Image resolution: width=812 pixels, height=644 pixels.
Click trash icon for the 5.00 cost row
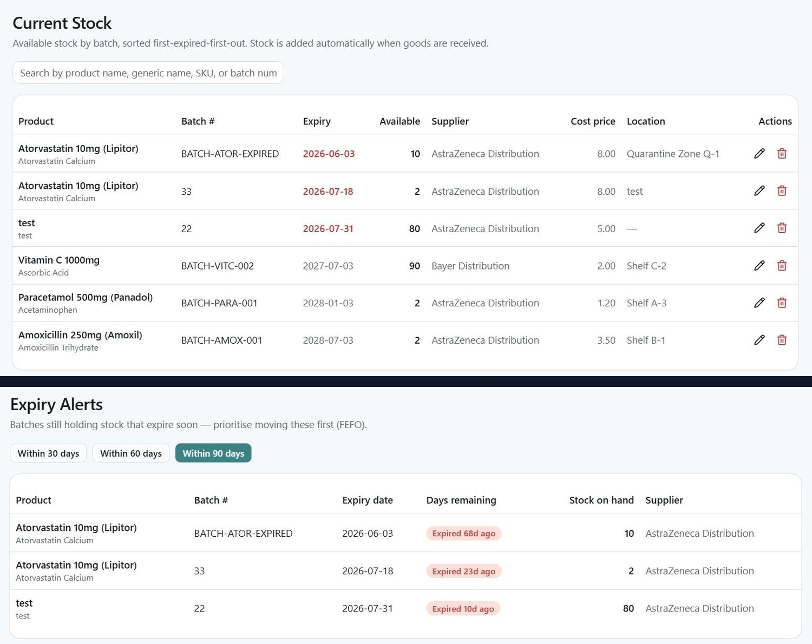point(782,228)
